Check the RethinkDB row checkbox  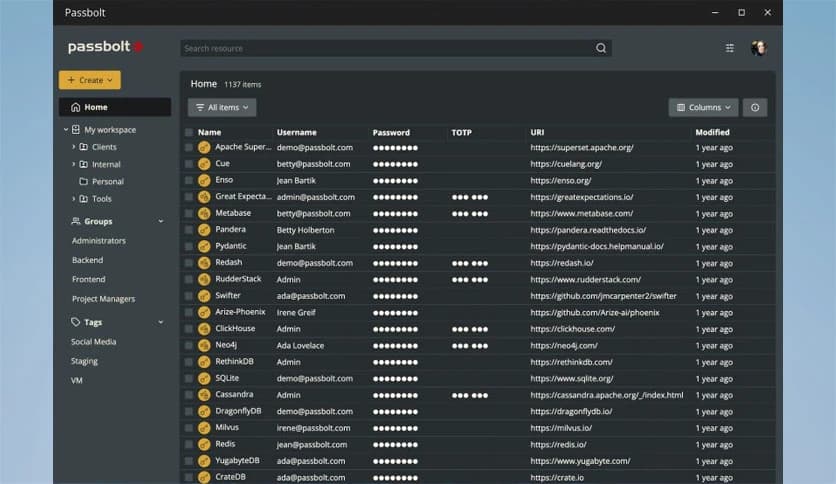tap(189, 362)
